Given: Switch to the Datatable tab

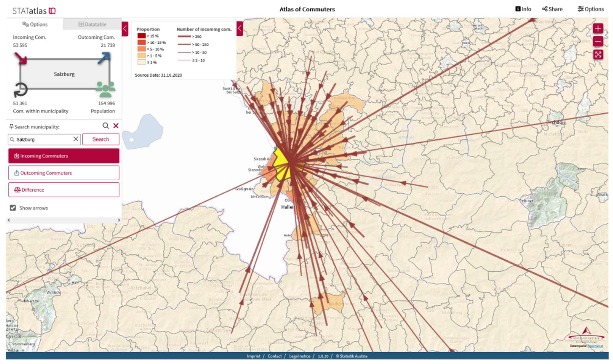Looking at the screenshot, I should (x=92, y=24).
